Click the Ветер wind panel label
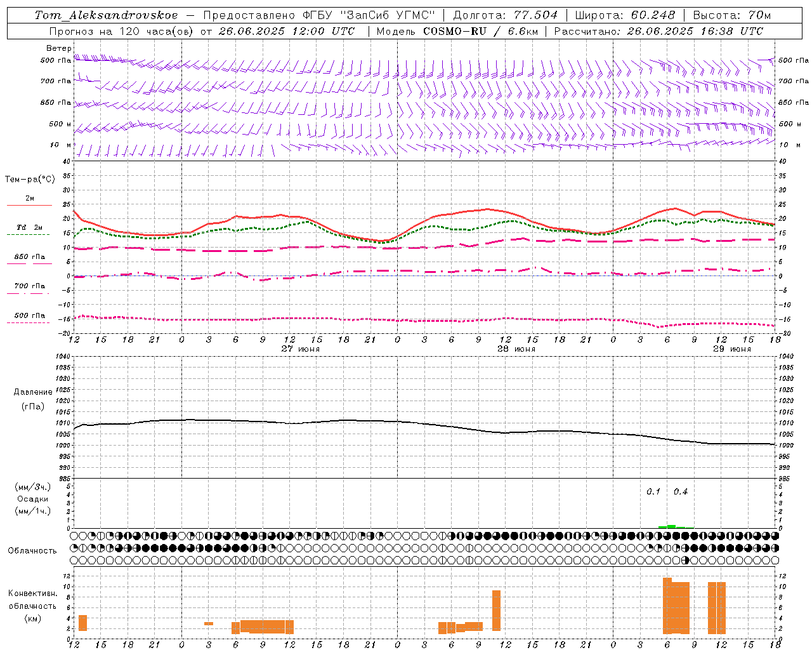 click(x=59, y=48)
